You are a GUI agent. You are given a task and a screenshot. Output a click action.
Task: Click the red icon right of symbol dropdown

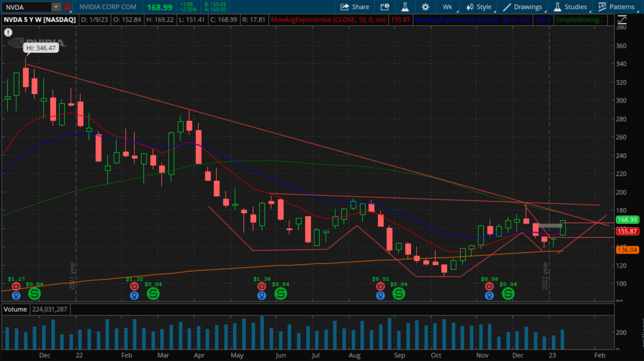(x=68, y=7)
